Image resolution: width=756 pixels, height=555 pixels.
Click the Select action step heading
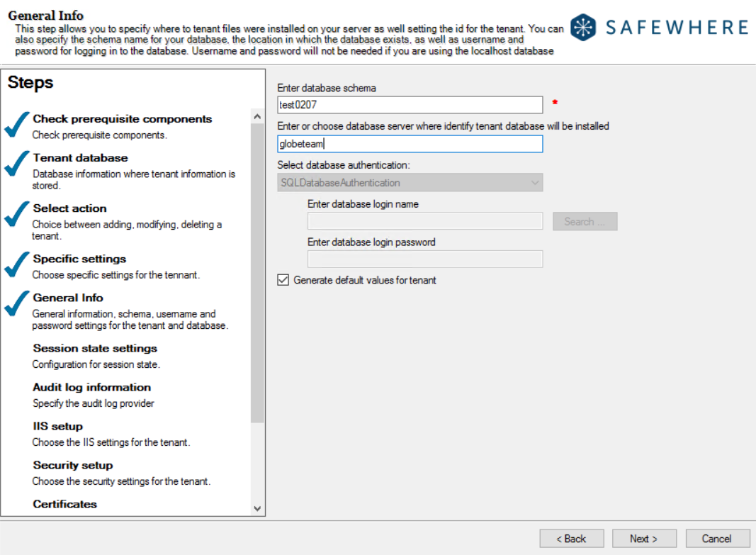click(x=70, y=208)
